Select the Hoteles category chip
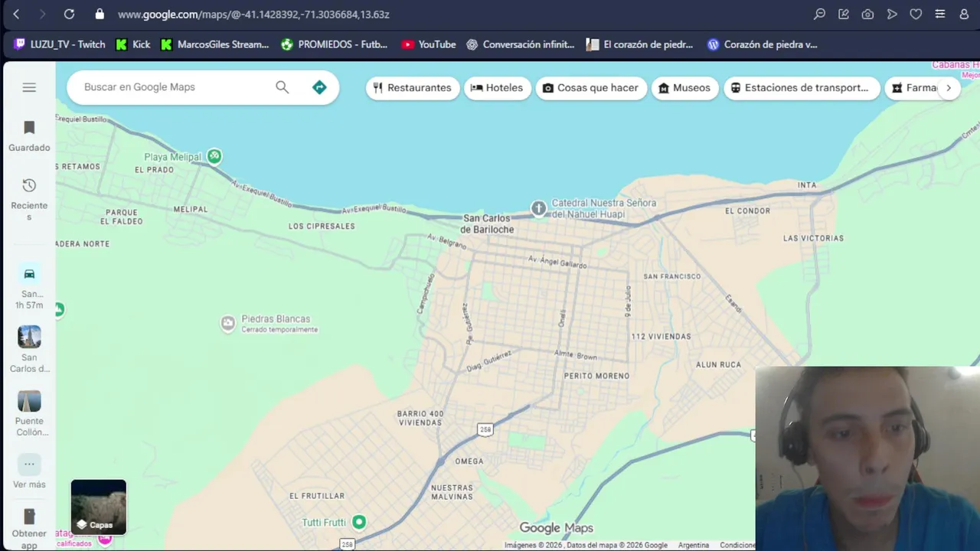The width and height of the screenshot is (980, 551). (497, 88)
